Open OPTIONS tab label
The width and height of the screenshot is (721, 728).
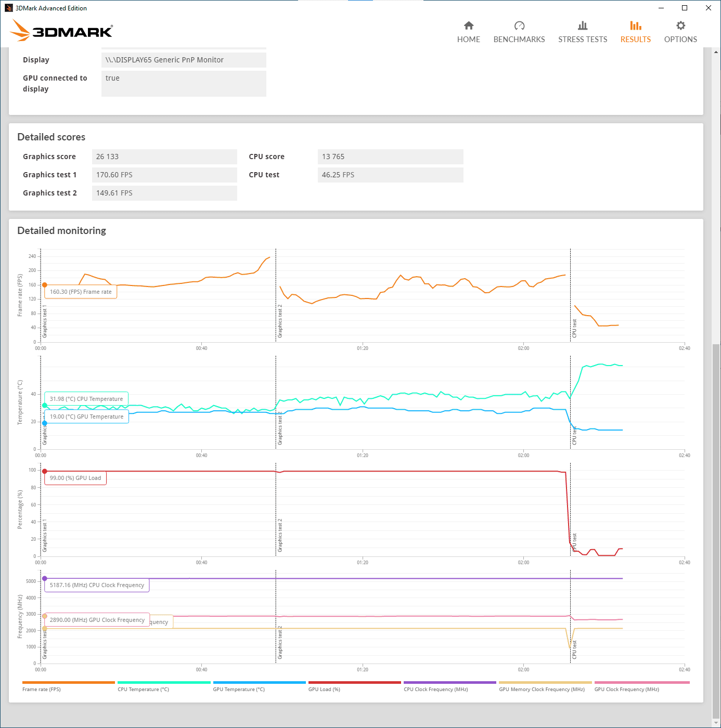pos(680,40)
